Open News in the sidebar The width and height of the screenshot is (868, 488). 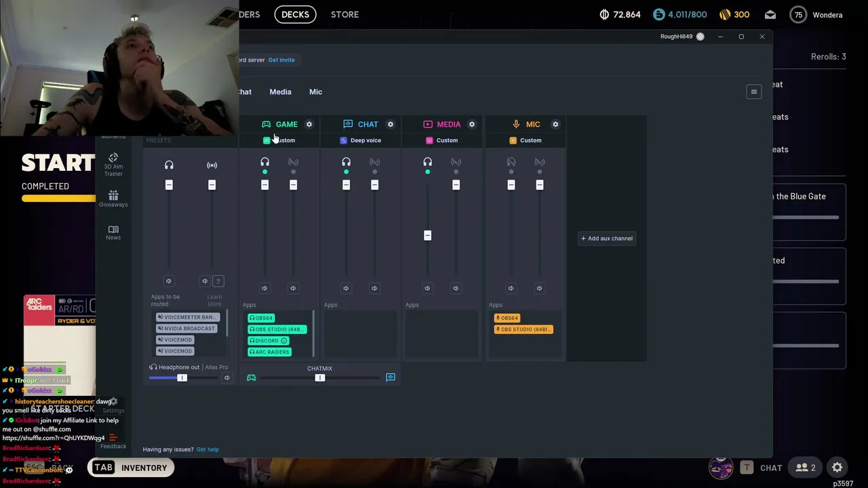113,232
